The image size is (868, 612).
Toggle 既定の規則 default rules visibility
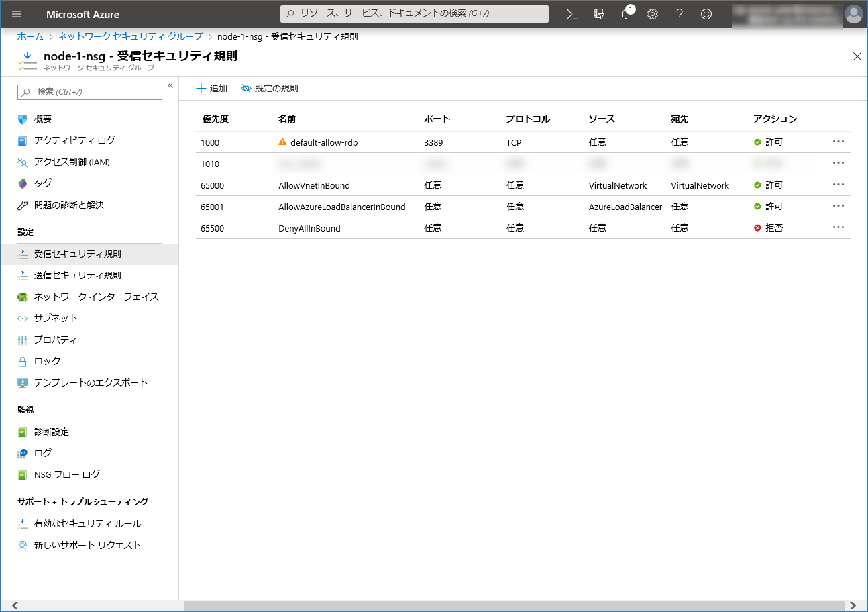[270, 89]
